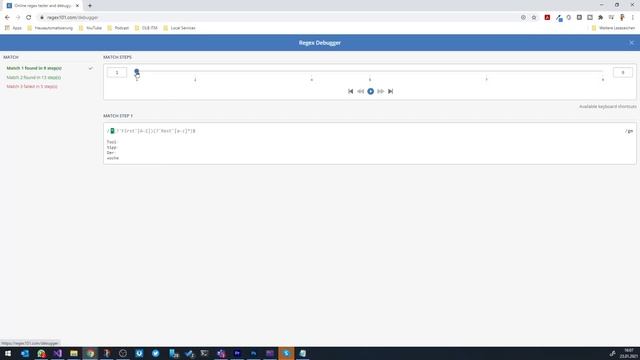Screen dimensions: 640x360
Task: Select Match 1 found in 9 steps
Action: tap(34, 68)
